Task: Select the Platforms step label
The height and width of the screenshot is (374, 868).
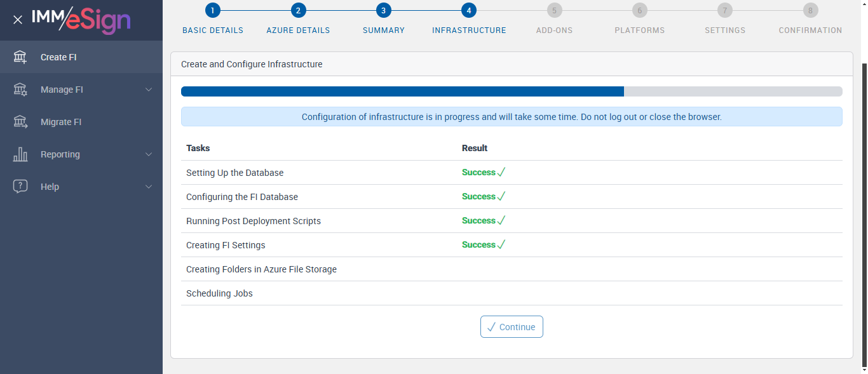Action: pyautogui.click(x=640, y=30)
